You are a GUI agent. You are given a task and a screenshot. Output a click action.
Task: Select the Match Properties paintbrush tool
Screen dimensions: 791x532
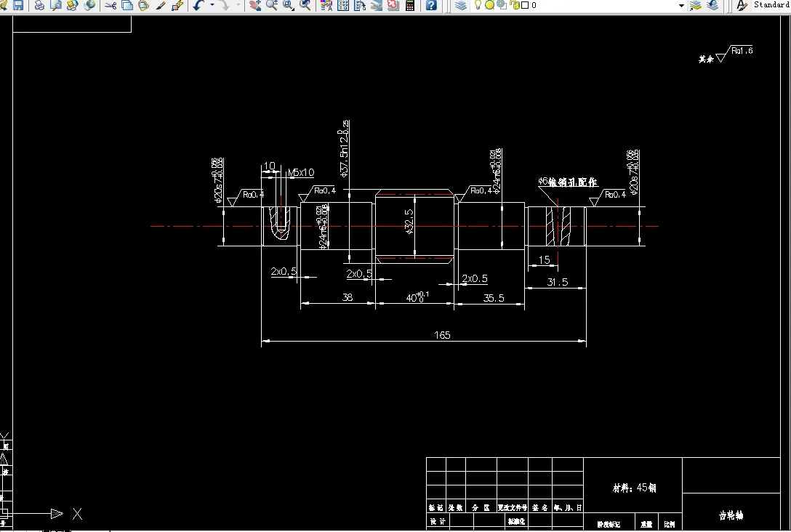[x=161, y=5]
